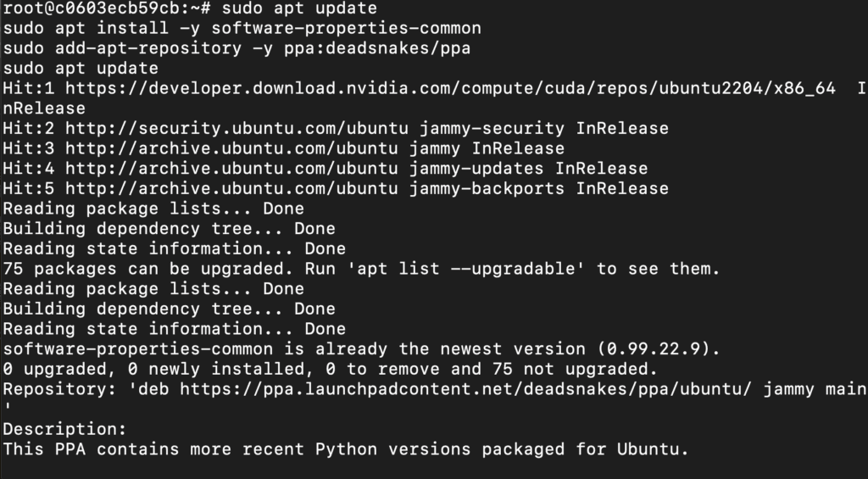Click the archive.ubuntu.com URL on Hit:3 line

(231, 148)
